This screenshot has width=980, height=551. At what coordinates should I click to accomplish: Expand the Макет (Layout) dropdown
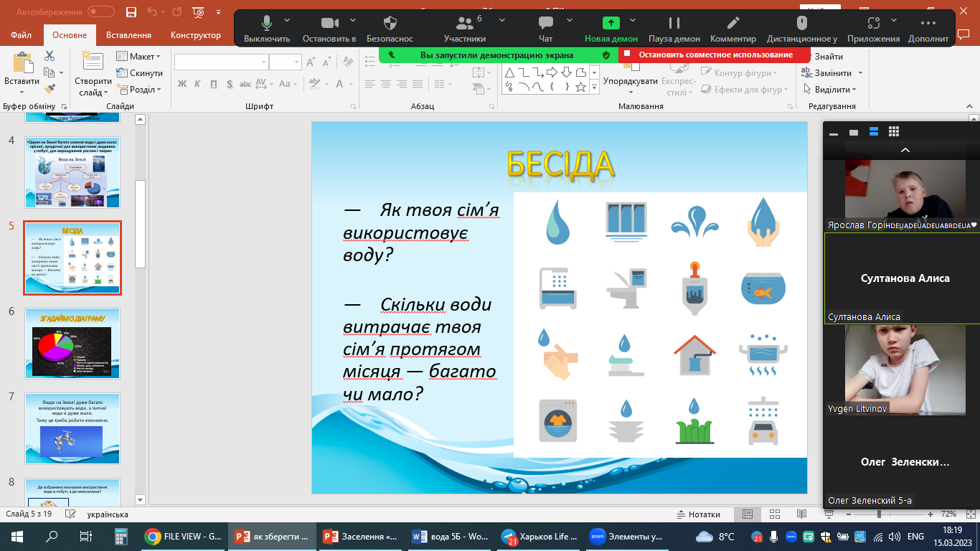[139, 57]
